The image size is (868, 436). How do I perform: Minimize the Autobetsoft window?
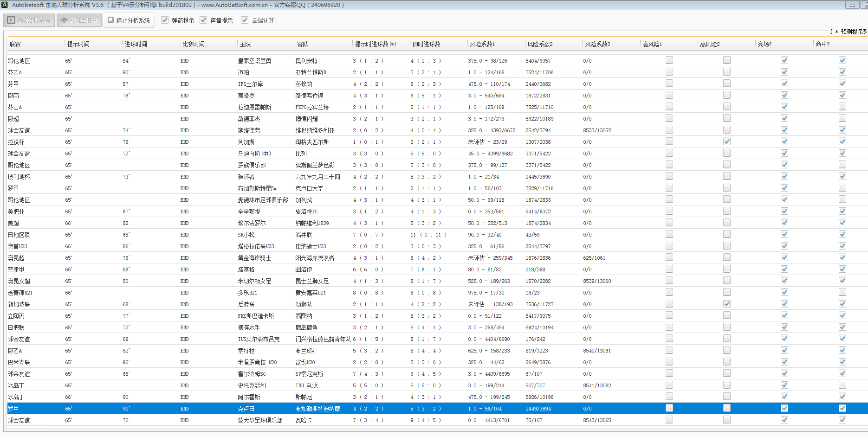pyautogui.click(x=852, y=5)
